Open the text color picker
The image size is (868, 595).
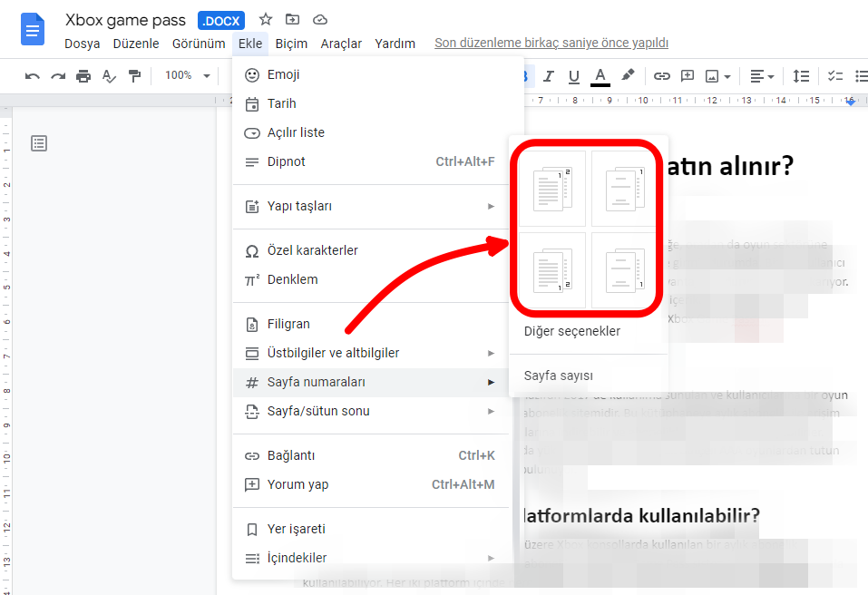pos(600,76)
